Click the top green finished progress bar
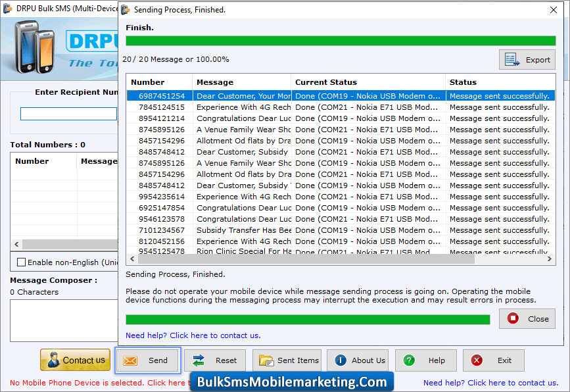 click(341, 41)
